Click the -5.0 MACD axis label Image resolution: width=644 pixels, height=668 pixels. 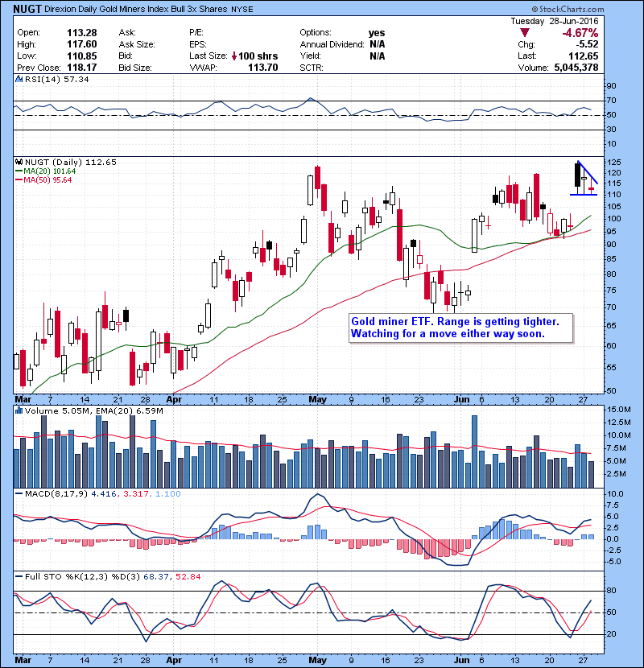[614, 562]
